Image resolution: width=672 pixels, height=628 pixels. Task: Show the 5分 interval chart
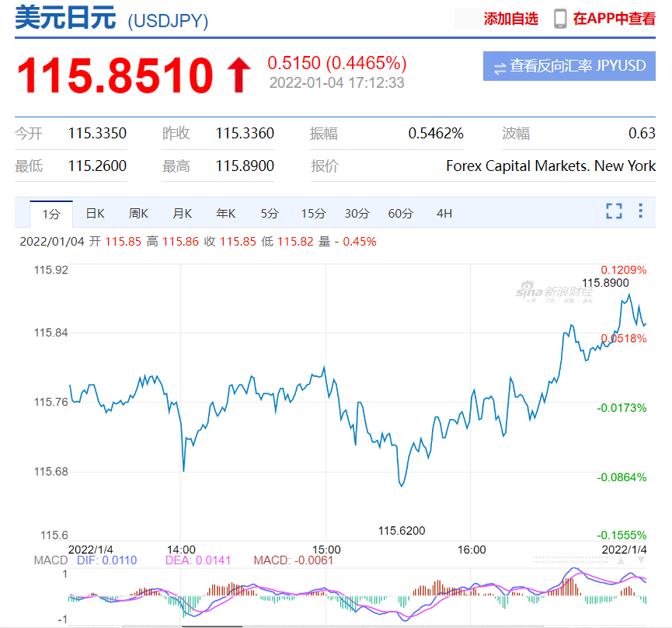click(x=270, y=213)
